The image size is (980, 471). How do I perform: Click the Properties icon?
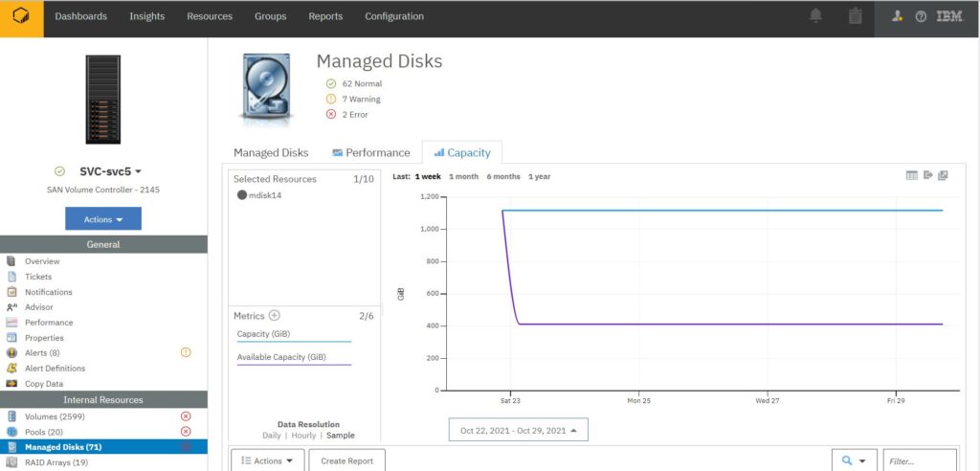click(11, 338)
